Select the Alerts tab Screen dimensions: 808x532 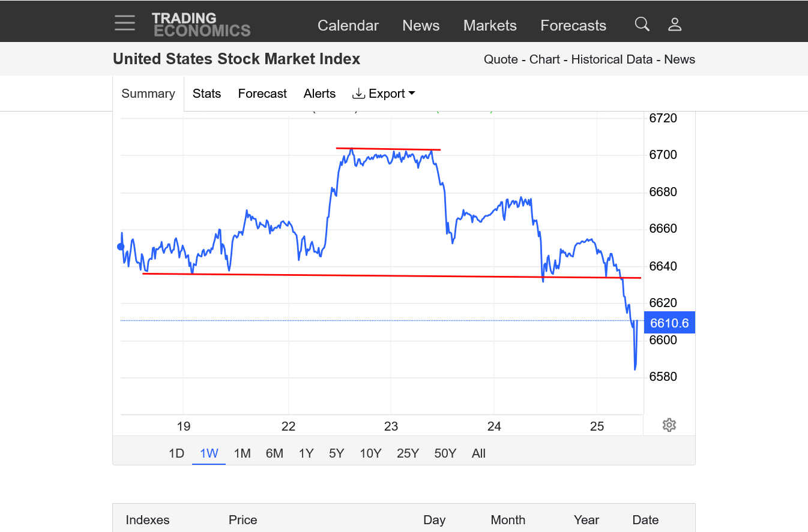click(x=319, y=94)
